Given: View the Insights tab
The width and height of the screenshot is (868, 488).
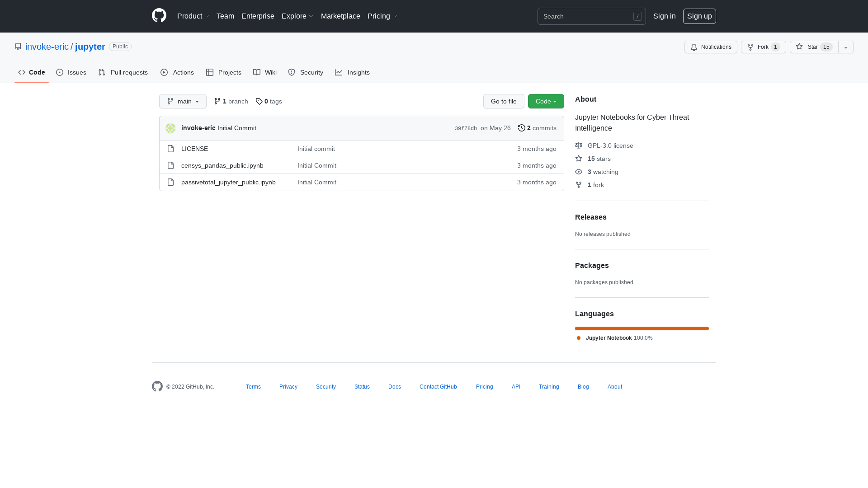Looking at the screenshot, I should 353,72.
